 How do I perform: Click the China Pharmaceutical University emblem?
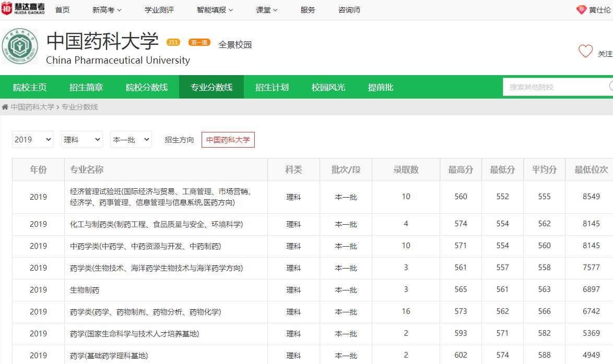(20, 46)
